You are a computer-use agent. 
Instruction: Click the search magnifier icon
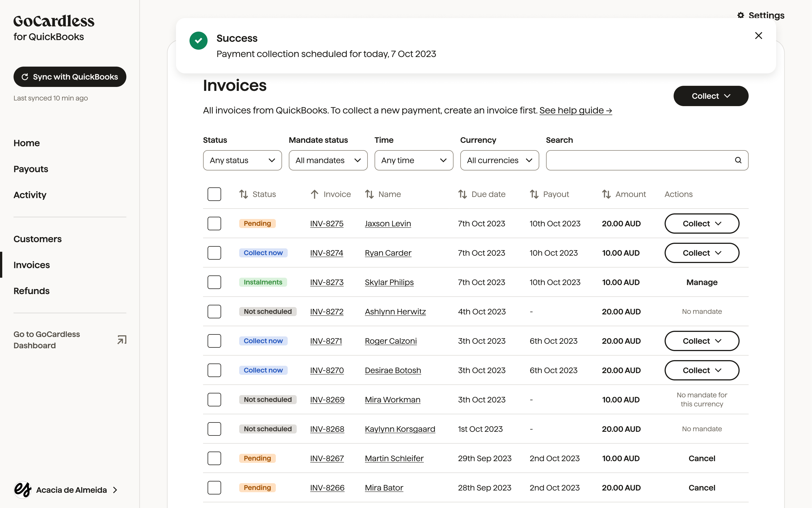point(738,160)
